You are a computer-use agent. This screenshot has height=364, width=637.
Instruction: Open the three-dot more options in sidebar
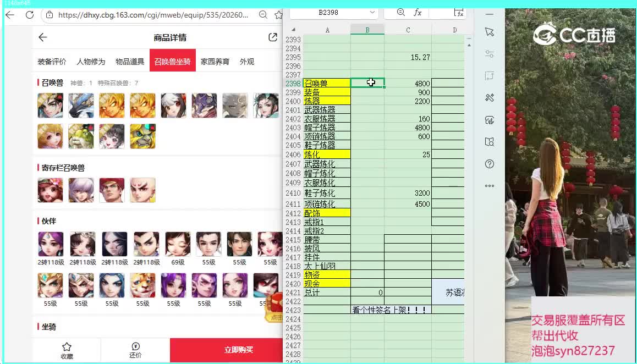(490, 186)
